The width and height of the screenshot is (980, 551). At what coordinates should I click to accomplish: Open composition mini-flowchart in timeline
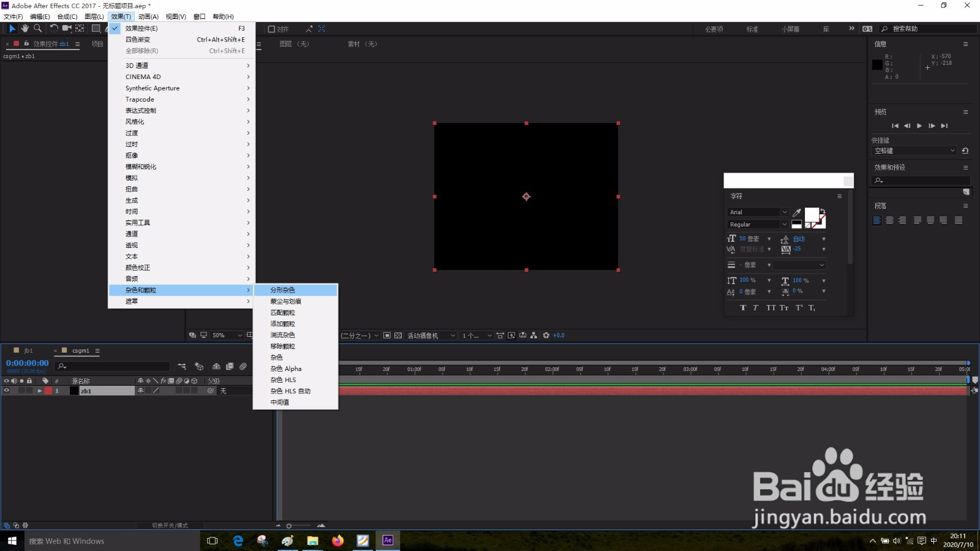coord(182,366)
